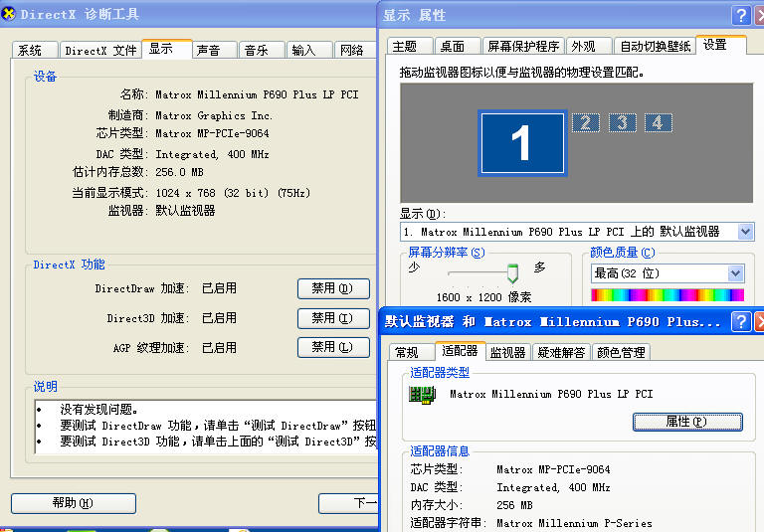Click the 屏幕分辨率 resolution slider handle

(512, 273)
